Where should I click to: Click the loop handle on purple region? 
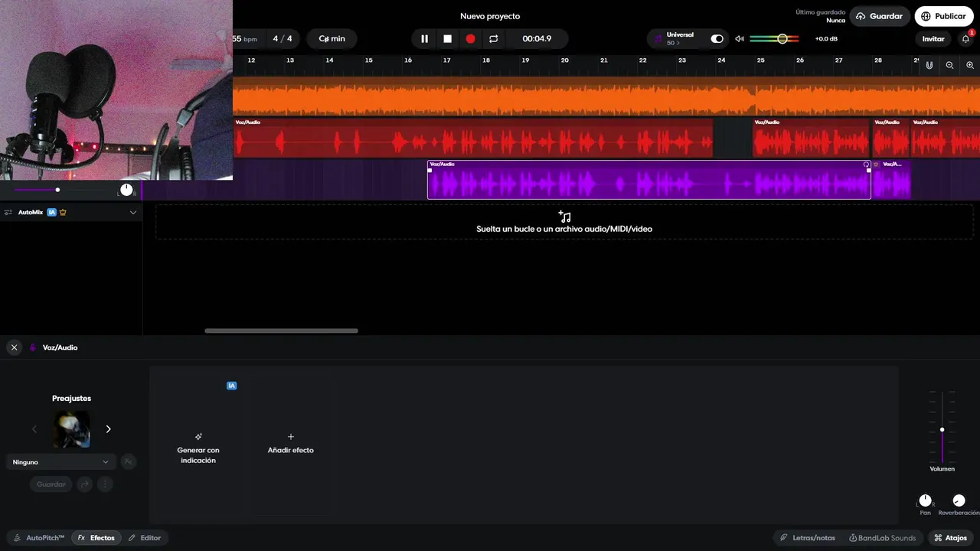tap(866, 165)
